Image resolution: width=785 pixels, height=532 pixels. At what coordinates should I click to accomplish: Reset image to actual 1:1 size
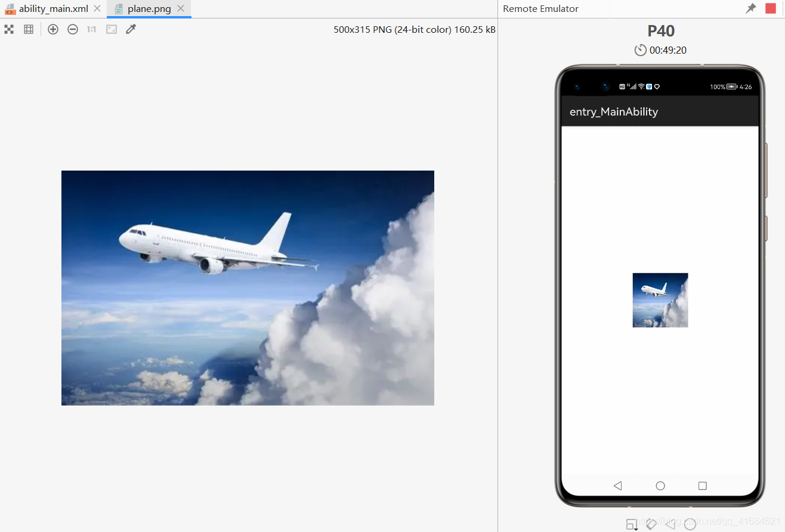pos(91,29)
